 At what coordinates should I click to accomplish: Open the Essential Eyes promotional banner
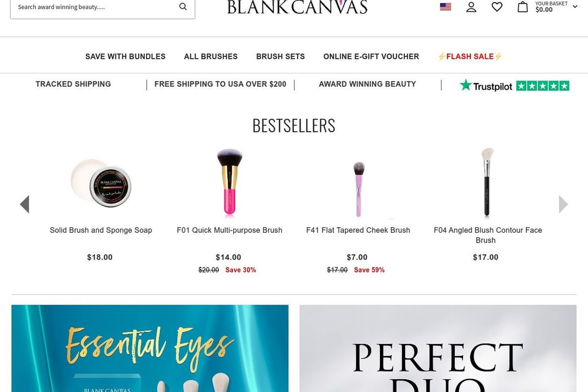click(150, 348)
